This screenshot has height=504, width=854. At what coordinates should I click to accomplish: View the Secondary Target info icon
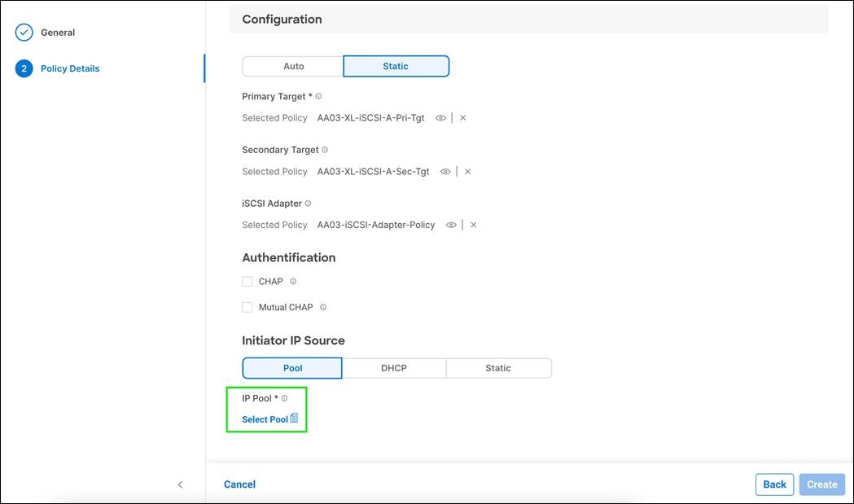pyautogui.click(x=324, y=149)
